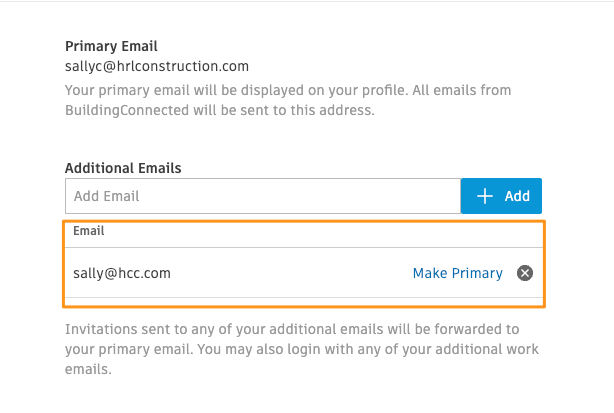The height and width of the screenshot is (413, 614).
Task: Click the sallyc@hrlconstruction.com primary address
Action: coord(157,66)
